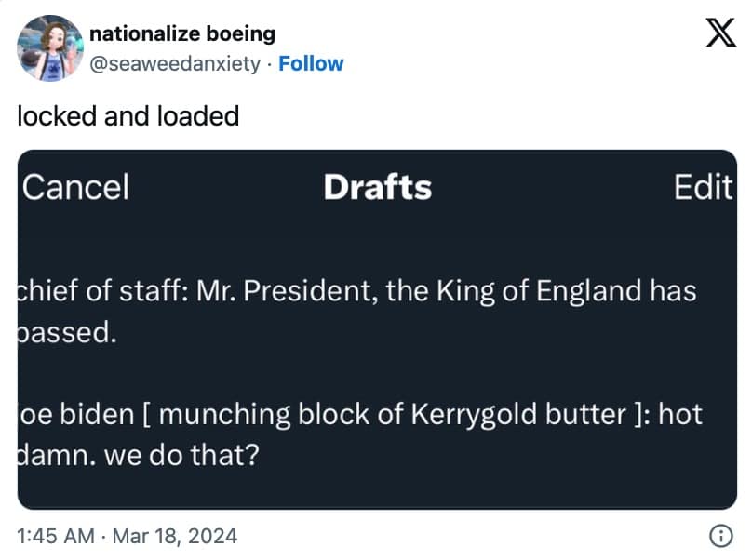
Task: Click the @seaweedanxiety handle
Action: (174, 63)
